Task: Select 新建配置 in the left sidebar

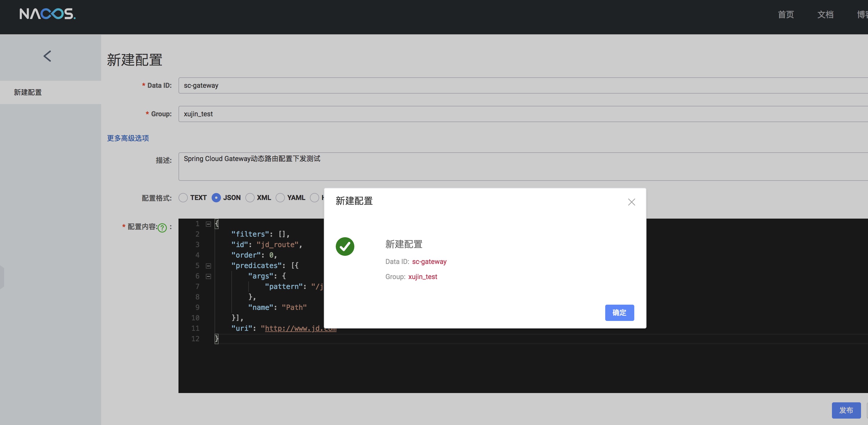Action: click(28, 92)
